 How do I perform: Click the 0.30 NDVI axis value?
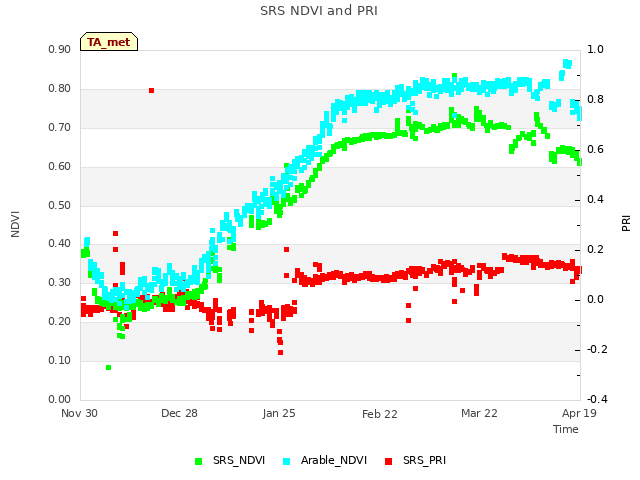click(60, 282)
